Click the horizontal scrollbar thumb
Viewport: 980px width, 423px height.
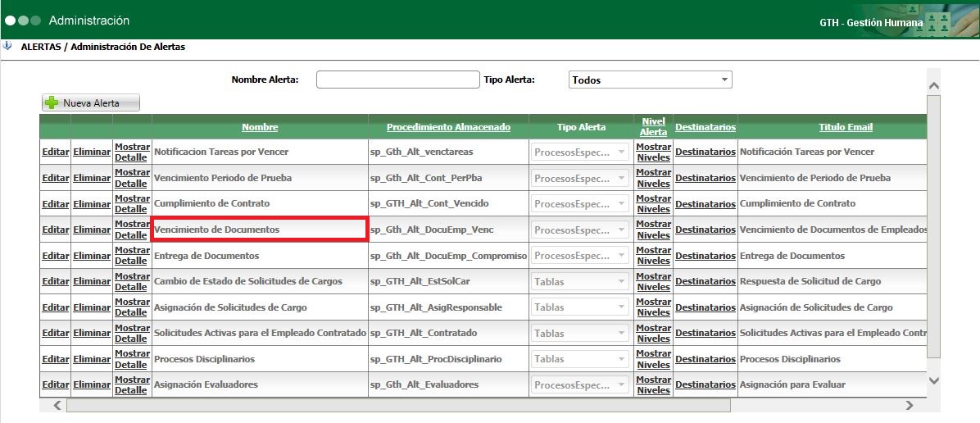pos(398,406)
